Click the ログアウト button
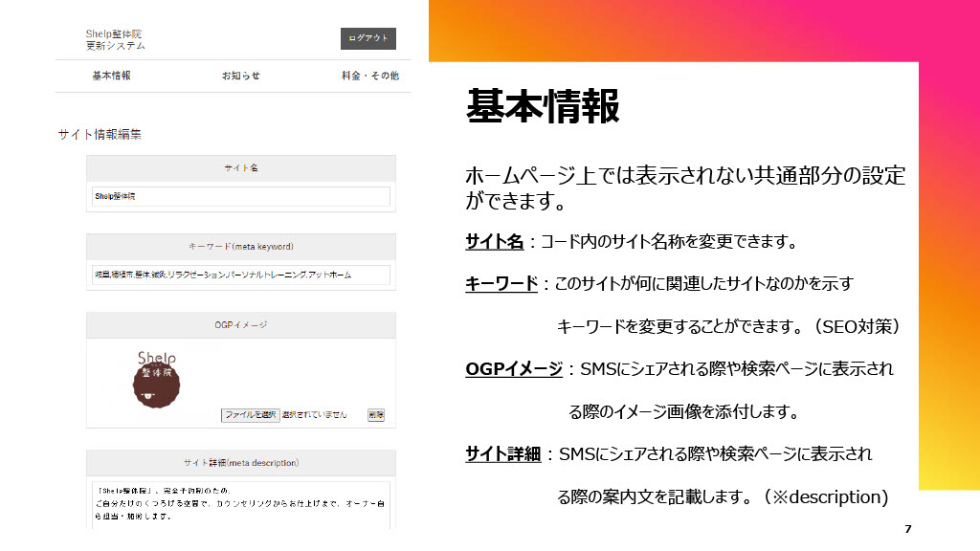Viewport: 980px width, 551px height. coord(368,38)
